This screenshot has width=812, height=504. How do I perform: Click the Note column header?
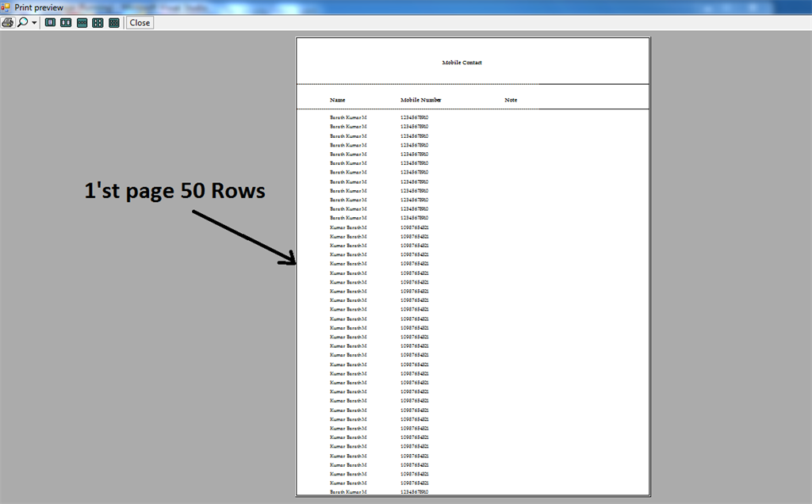coord(511,100)
